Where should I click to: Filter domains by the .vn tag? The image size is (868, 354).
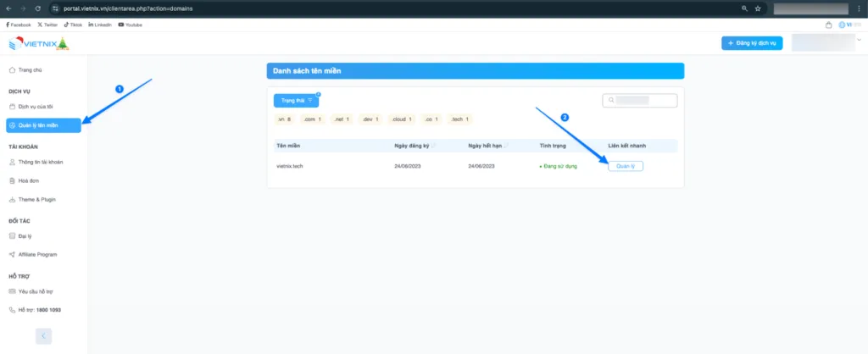[x=284, y=119]
